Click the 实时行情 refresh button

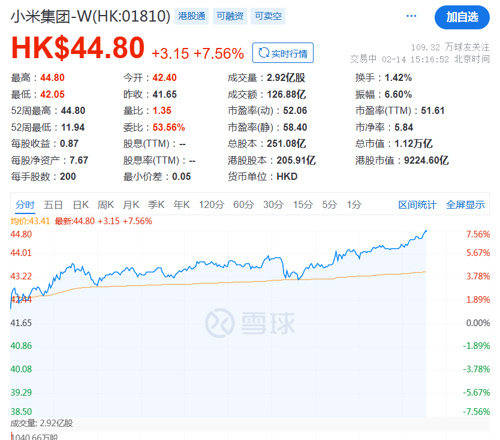tap(283, 53)
